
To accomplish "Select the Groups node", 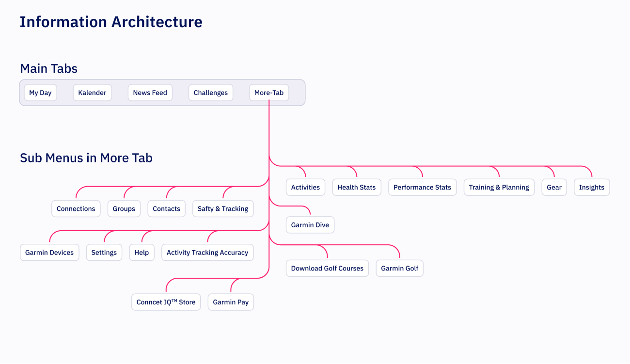I will pyautogui.click(x=124, y=209).
